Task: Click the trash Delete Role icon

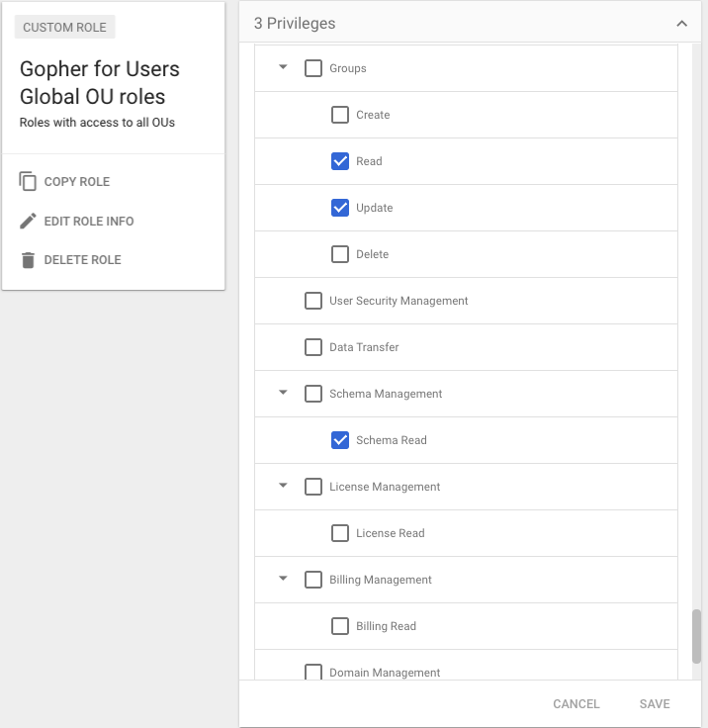Action: click(28, 260)
